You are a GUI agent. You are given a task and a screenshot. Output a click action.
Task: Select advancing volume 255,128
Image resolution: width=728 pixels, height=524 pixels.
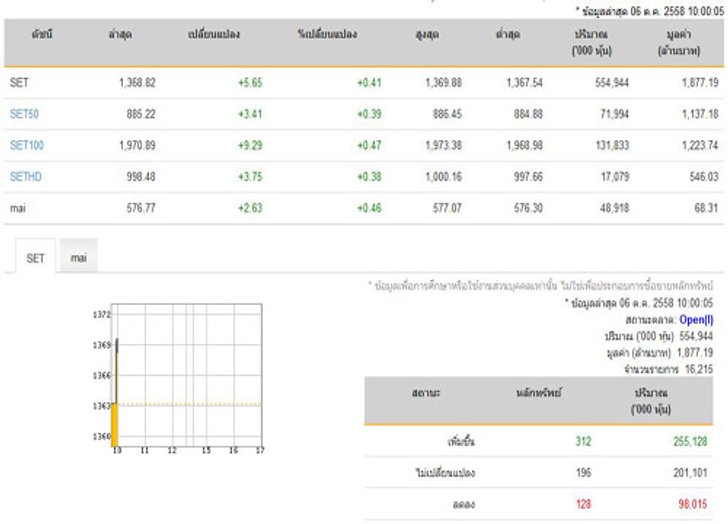[690, 441]
